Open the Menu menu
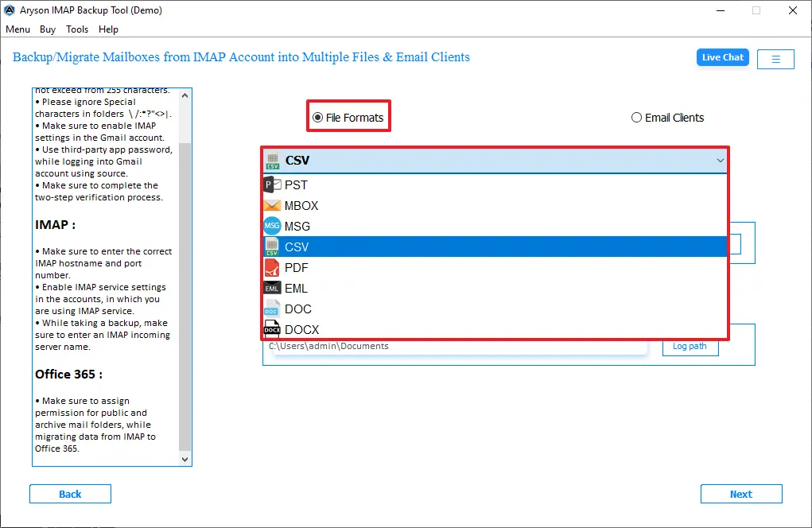 click(17, 29)
